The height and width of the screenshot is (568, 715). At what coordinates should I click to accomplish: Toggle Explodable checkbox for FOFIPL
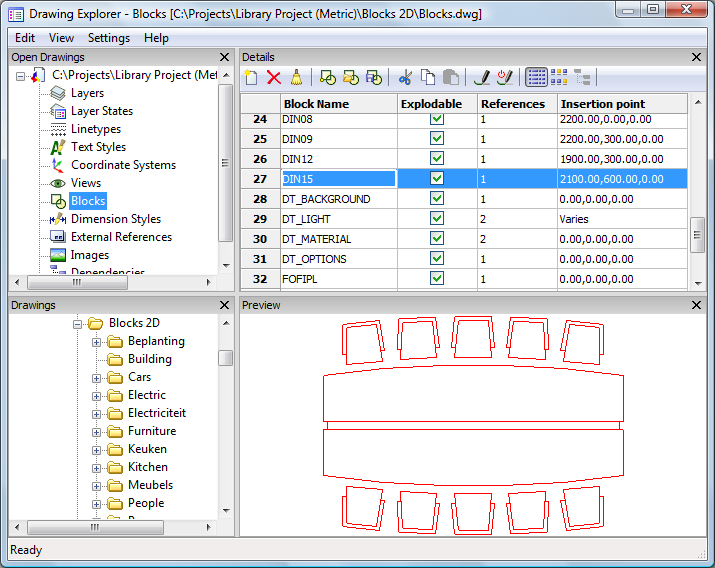point(437,279)
